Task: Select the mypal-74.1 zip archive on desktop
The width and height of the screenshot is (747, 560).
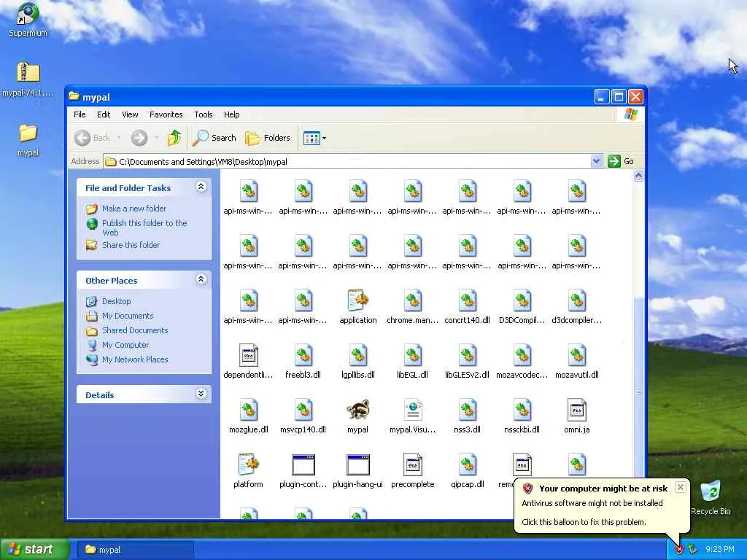Action: 28,79
